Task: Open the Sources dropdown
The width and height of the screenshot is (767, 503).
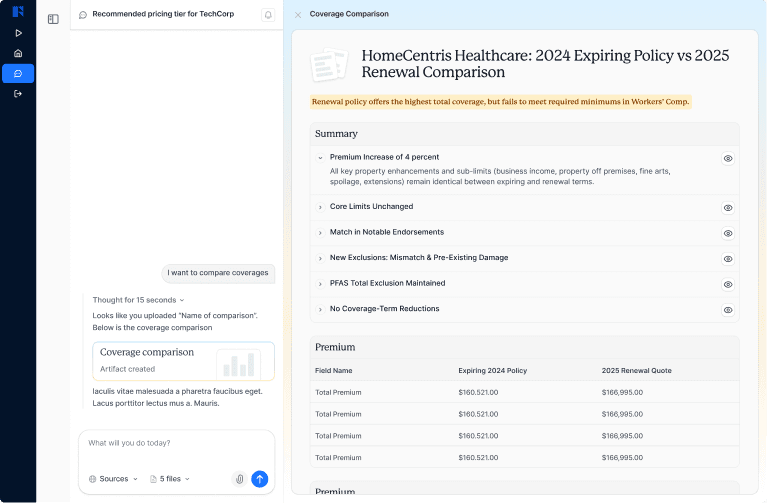Action: (113, 479)
